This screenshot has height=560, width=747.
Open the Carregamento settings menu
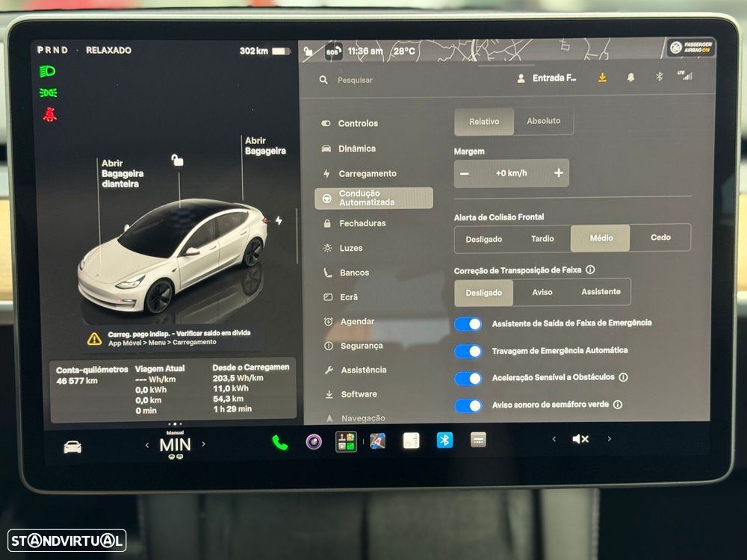(x=360, y=174)
